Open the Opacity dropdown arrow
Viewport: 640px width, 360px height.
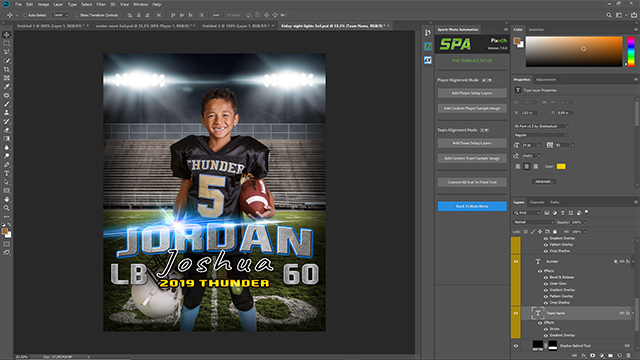(x=585, y=222)
